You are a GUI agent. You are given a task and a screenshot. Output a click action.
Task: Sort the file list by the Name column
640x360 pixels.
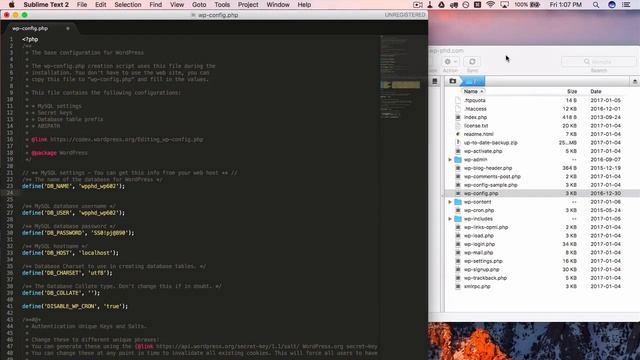click(473, 91)
